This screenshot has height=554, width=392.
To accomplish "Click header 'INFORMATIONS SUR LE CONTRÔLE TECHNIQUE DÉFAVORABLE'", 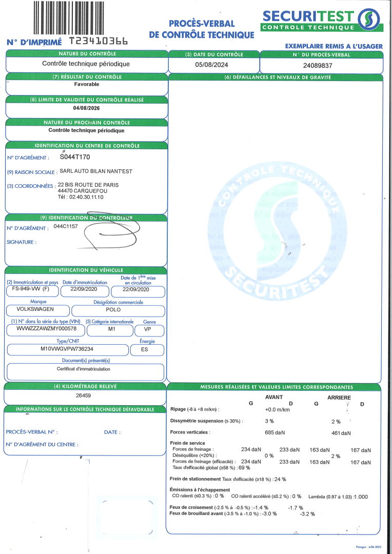I will 85,409.
